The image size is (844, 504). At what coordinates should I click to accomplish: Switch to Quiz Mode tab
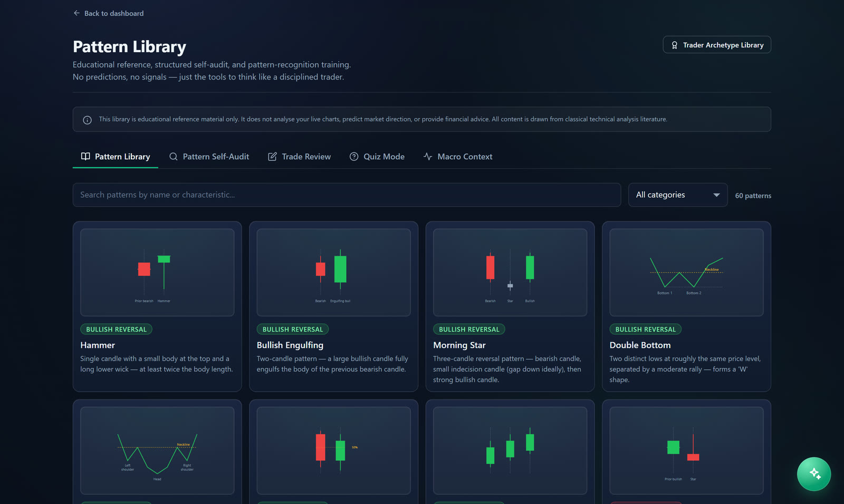(x=377, y=157)
